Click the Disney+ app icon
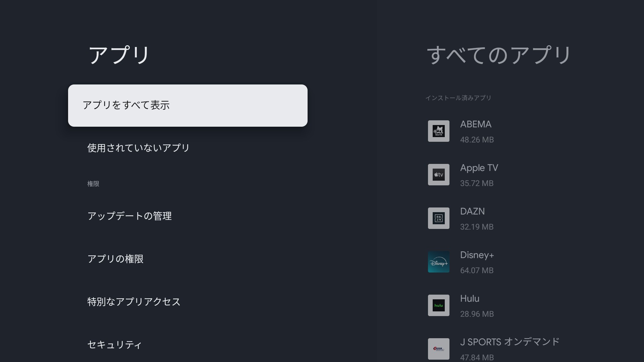644x362 pixels. pos(438,262)
